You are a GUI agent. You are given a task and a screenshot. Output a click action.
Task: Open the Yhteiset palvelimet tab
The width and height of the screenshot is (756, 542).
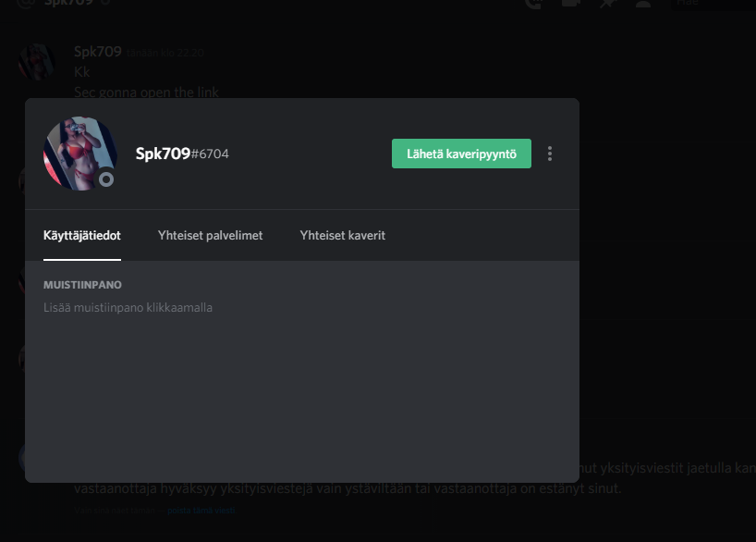coord(210,236)
